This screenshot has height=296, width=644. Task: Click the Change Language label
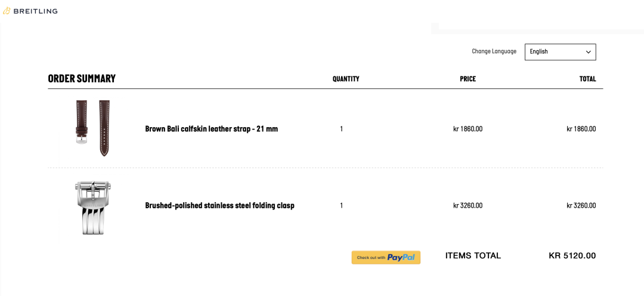coord(494,52)
